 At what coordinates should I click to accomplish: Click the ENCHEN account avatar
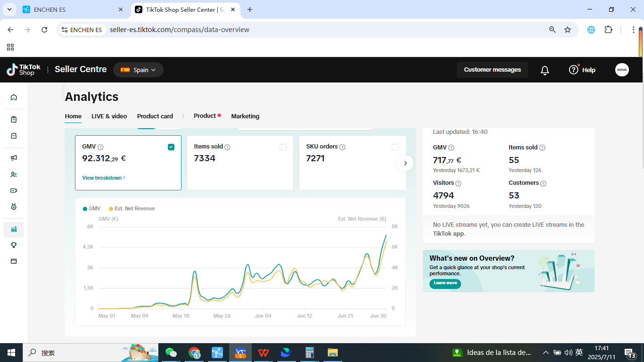tap(622, 70)
